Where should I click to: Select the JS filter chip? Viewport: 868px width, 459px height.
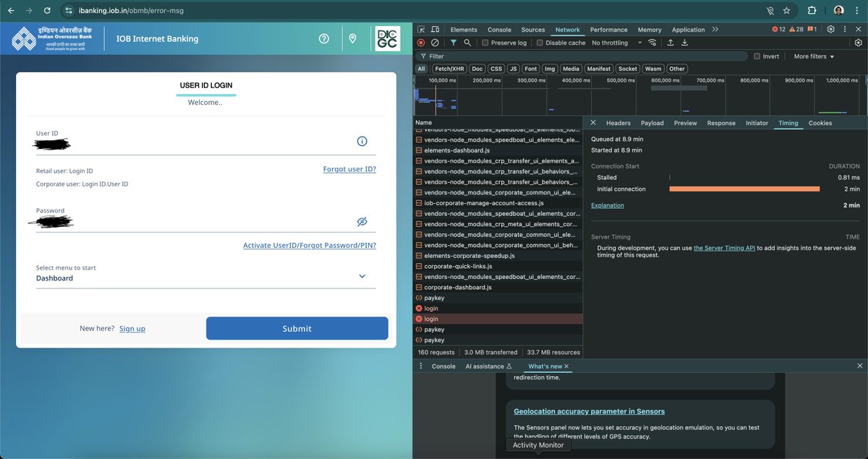tap(513, 69)
